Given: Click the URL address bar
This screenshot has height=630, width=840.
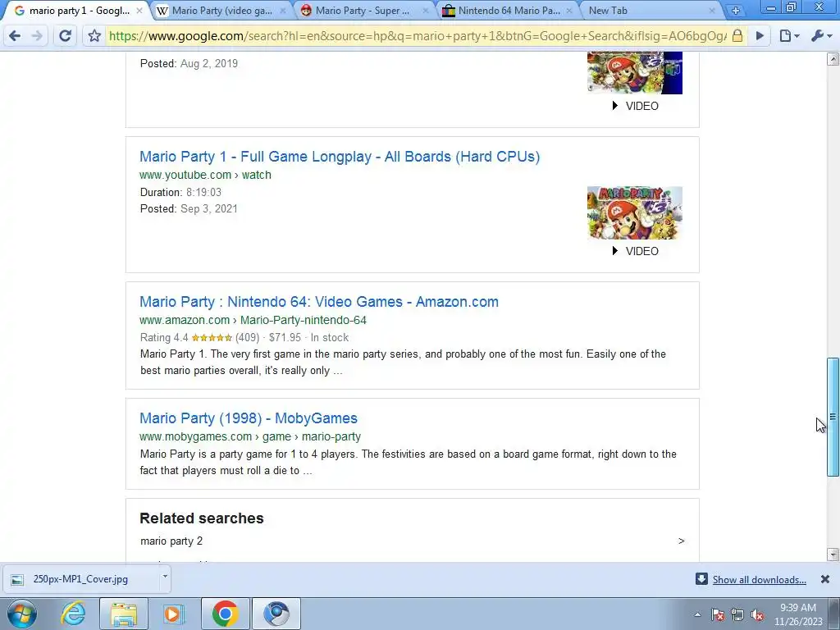Looking at the screenshot, I should coord(418,36).
